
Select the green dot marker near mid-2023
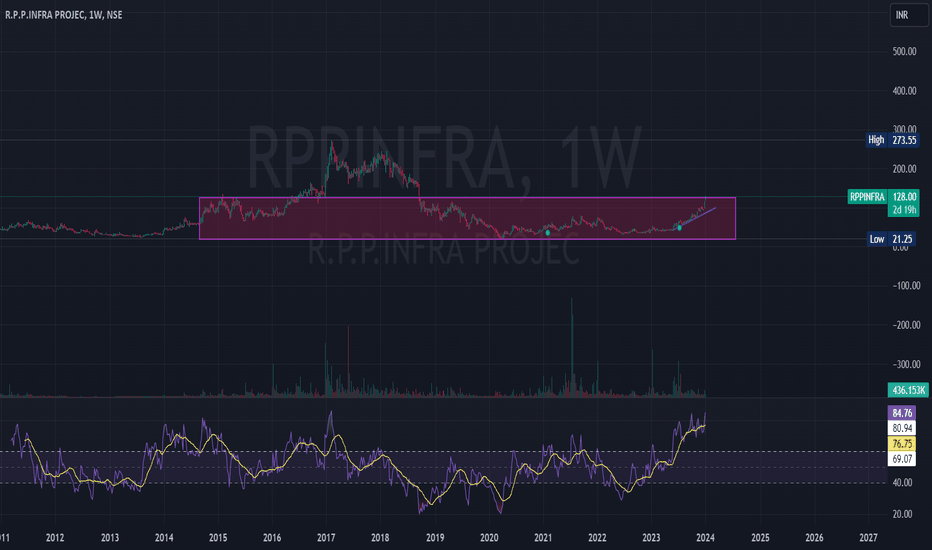pos(679,228)
